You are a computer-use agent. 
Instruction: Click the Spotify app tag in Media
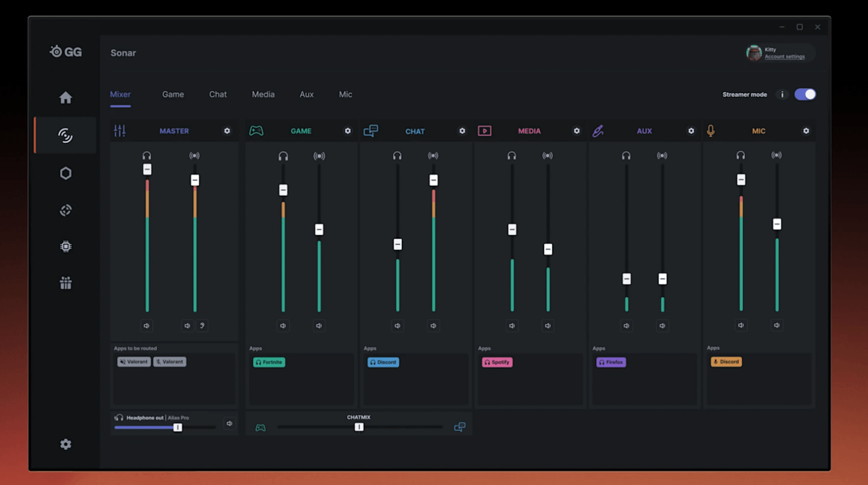click(497, 362)
